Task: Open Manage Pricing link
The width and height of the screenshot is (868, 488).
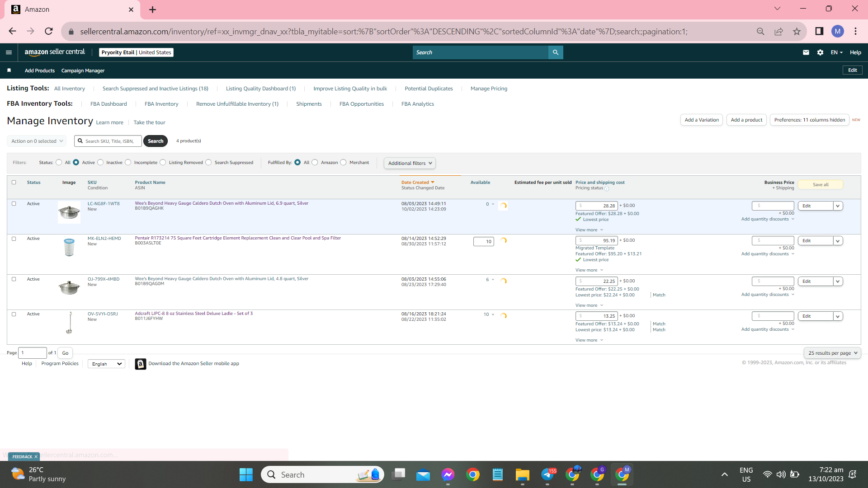Action: (489, 89)
